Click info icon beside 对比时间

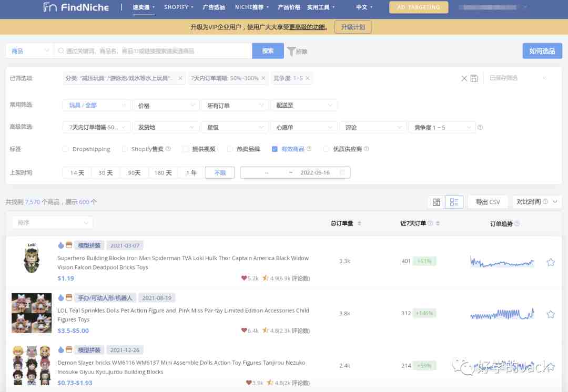545,202
